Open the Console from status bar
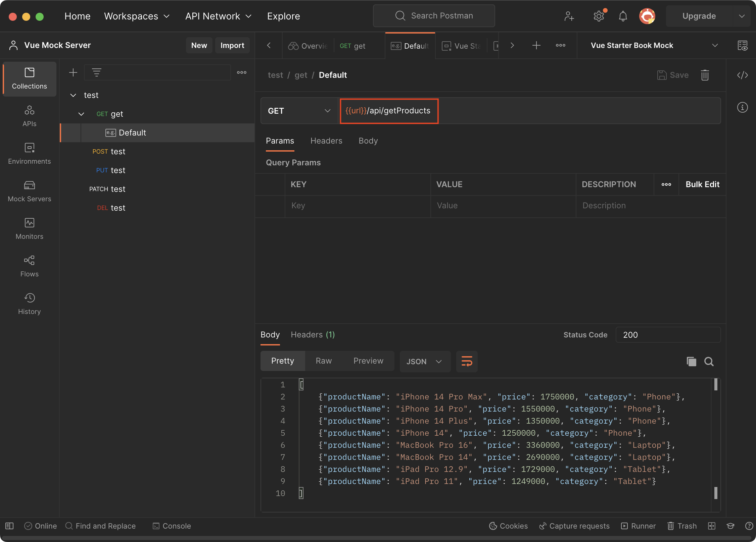This screenshot has height=542, width=756. tap(172, 526)
